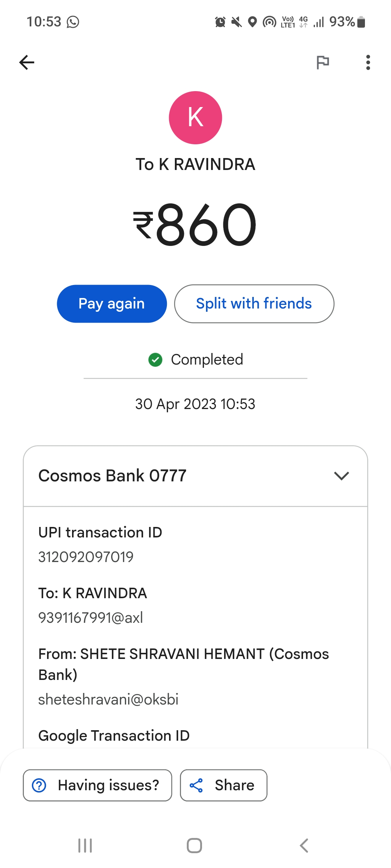Tap the Cosmos Bank 0777 header
Screen dimensions: 391x868
click(x=112, y=476)
